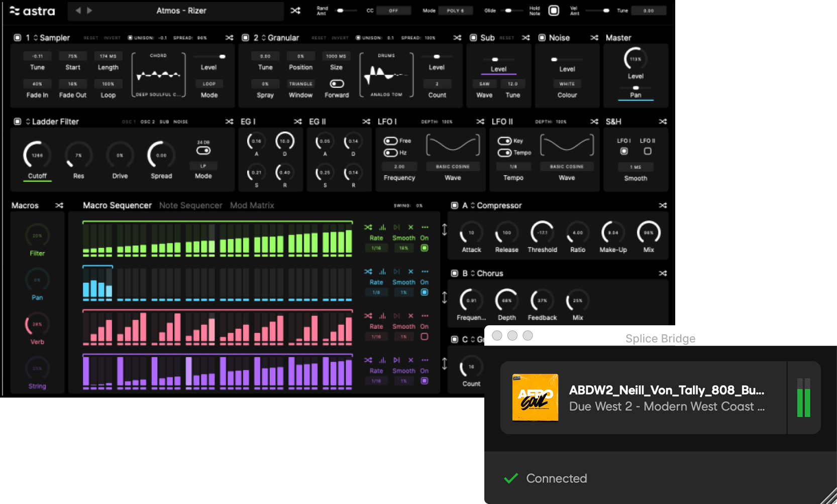Screen dimensions: 837x504
Task: Randomize the preset with top shuffle icon
Action: (295, 11)
